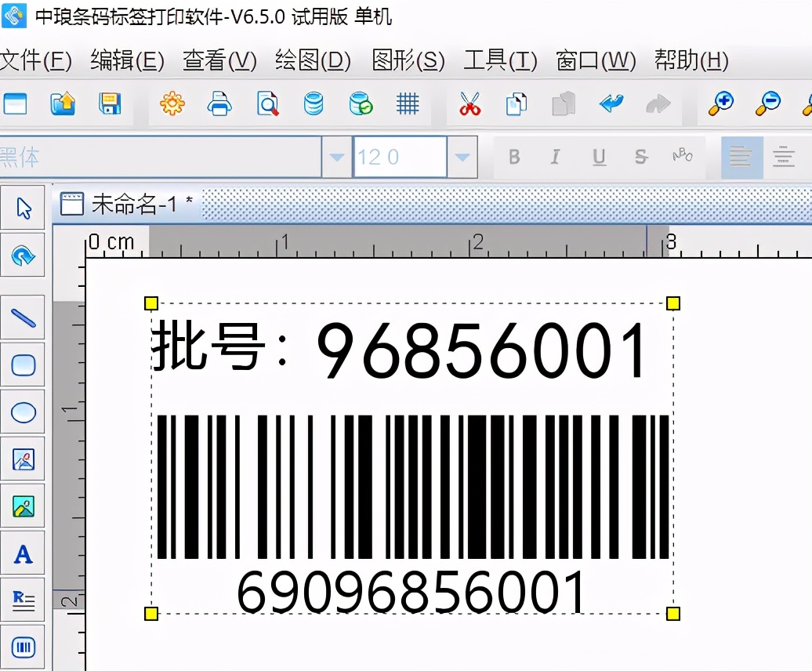Click the 黑体 font name field
This screenshot has width=812, height=671.
click(161, 157)
